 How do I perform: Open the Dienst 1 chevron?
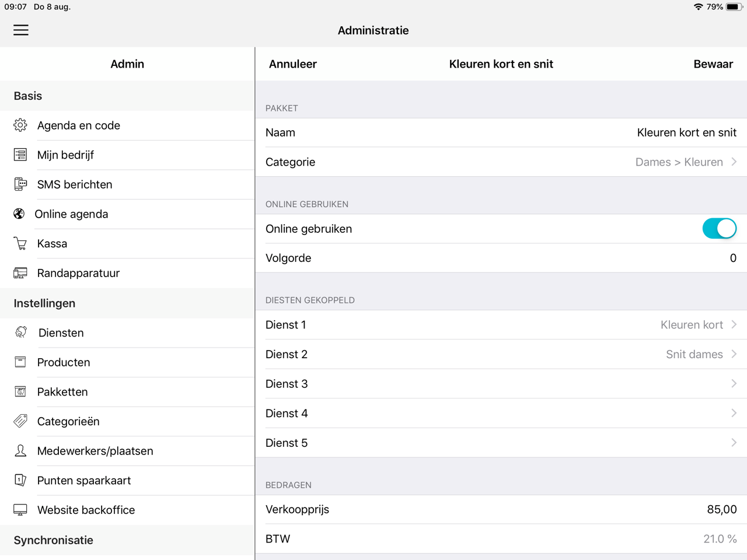(734, 324)
